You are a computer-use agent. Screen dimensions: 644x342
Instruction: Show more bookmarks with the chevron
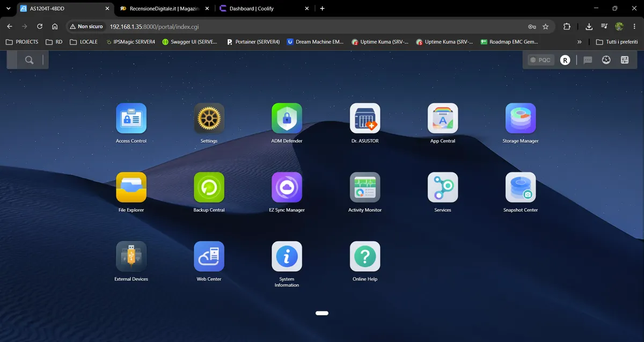pyautogui.click(x=580, y=42)
